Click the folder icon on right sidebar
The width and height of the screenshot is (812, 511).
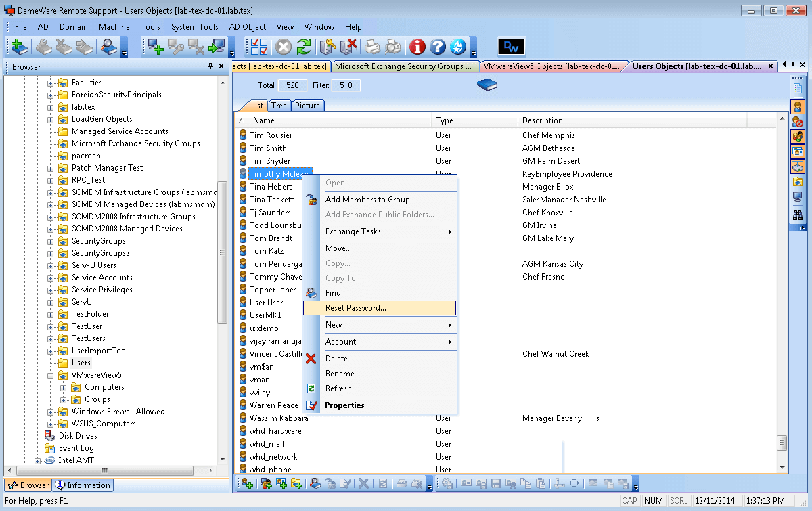(798, 181)
